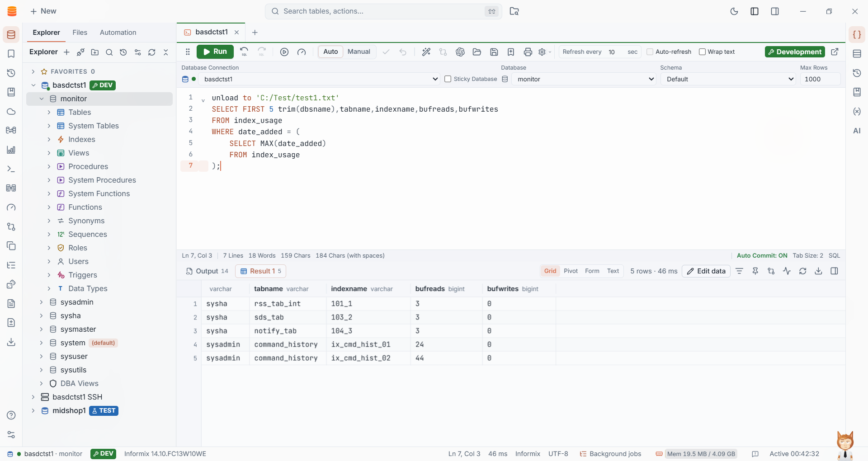This screenshot has width=868, height=461.
Task: Switch results to Pivot view
Action: tap(571, 271)
